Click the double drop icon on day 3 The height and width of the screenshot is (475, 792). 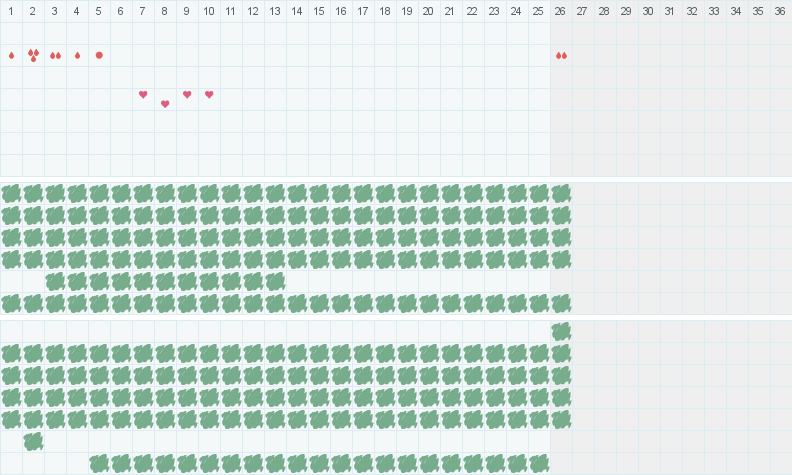click(55, 55)
